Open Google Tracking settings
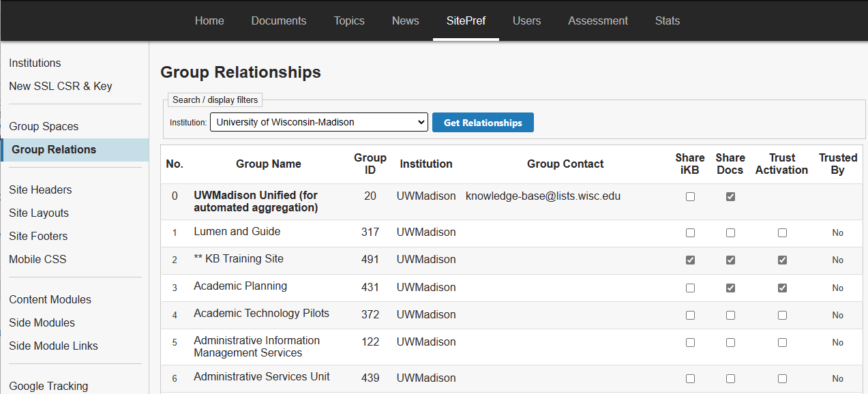This screenshot has width=868, height=394. [x=48, y=386]
